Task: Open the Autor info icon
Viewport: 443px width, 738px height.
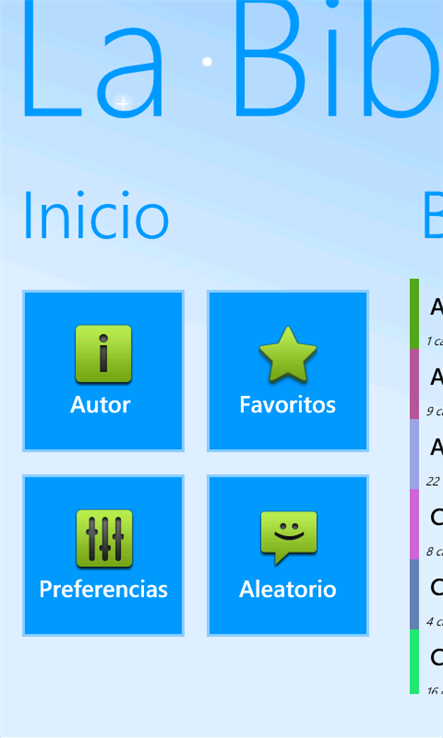Action: click(104, 353)
